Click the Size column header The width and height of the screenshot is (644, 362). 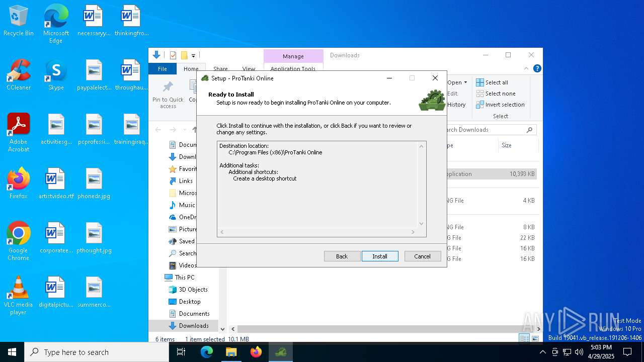coord(518,145)
